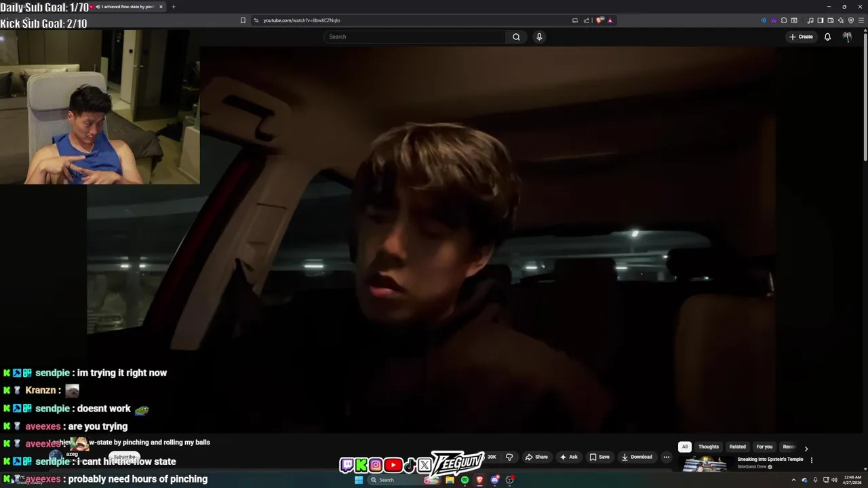Toggle the browser sidebar panel icon

pos(821,20)
